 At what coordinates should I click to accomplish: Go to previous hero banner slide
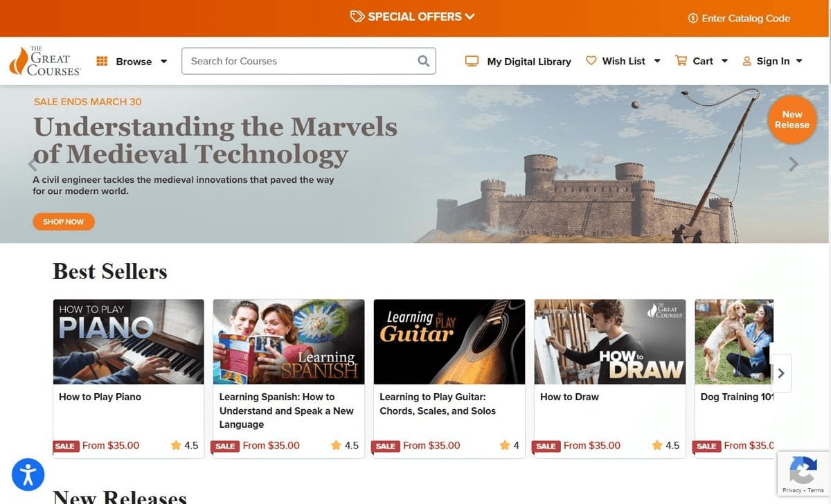[x=32, y=164]
